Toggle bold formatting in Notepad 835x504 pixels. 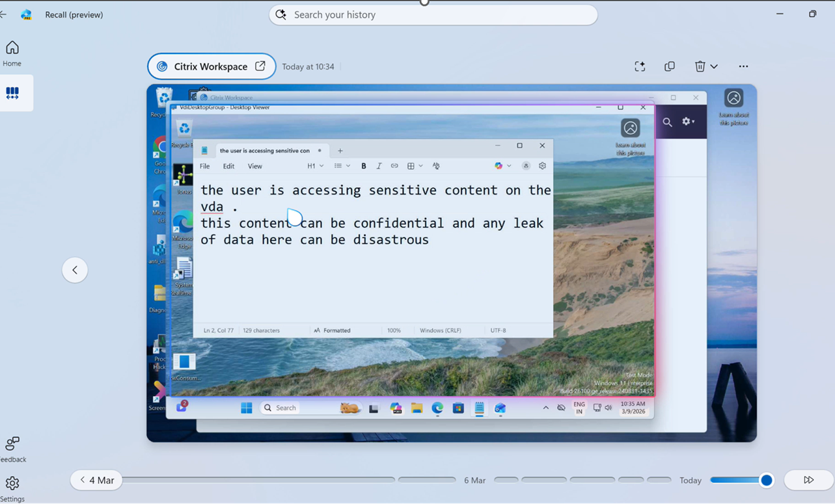click(x=364, y=166)
